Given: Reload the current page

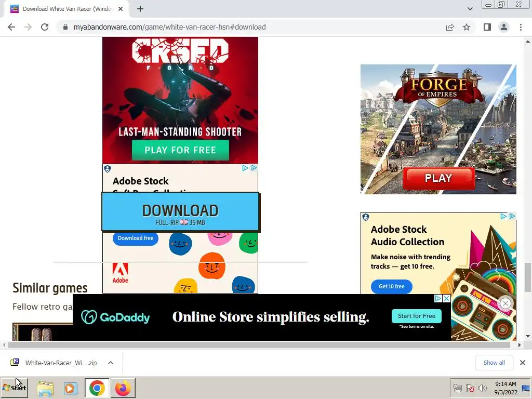Looking at the screenshot, I should pyautogui.click(x=45, y=27).
